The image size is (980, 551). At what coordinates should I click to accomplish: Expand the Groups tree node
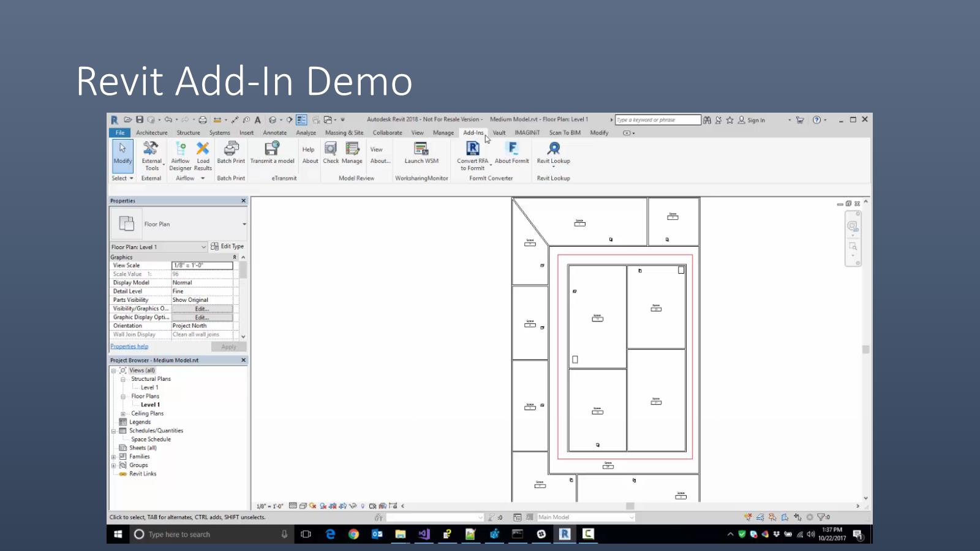click(x=113, y=465)
